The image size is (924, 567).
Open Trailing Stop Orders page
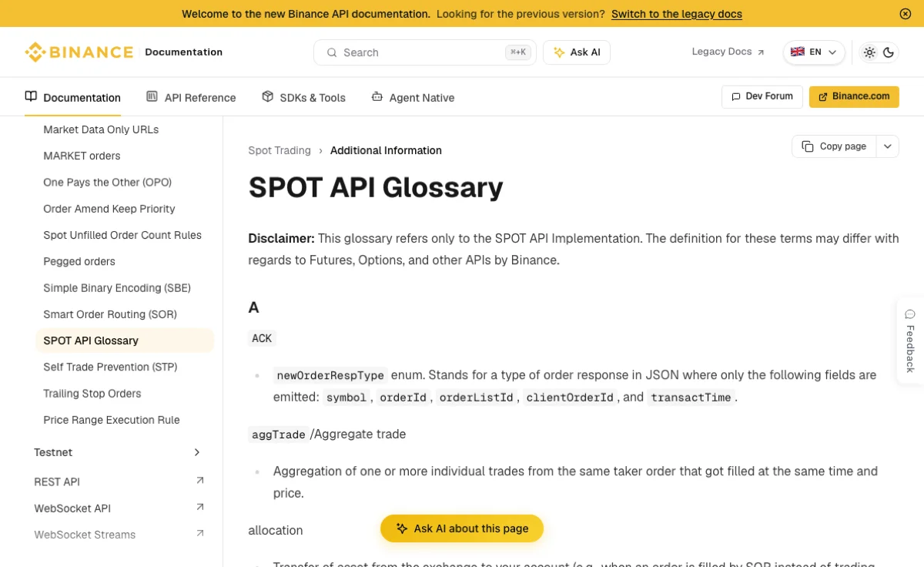tap(92, 394)
